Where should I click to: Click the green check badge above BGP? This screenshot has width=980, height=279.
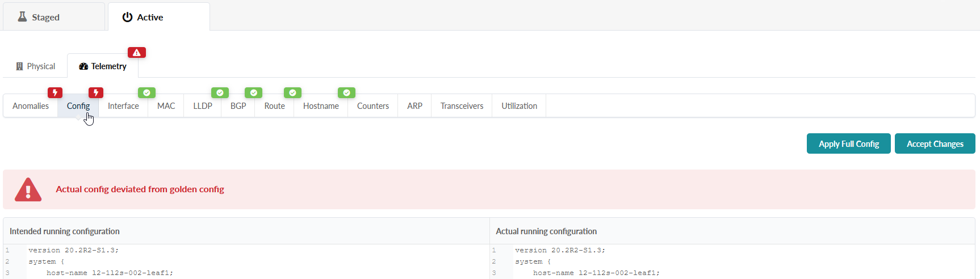click(x=253, y=92)
